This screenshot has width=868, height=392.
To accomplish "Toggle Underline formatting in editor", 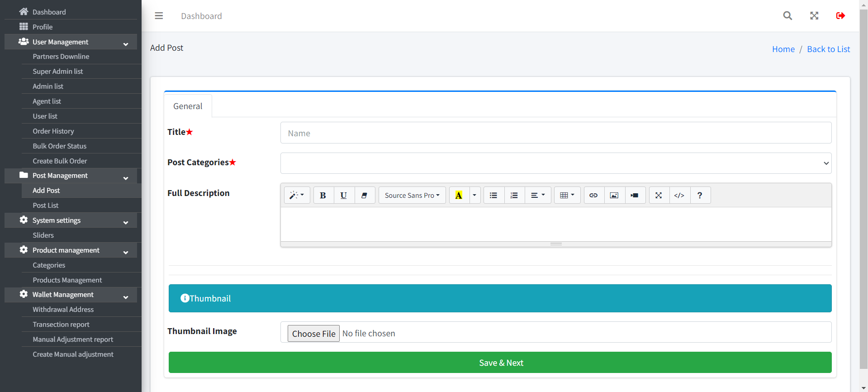I will pos(344,196).
